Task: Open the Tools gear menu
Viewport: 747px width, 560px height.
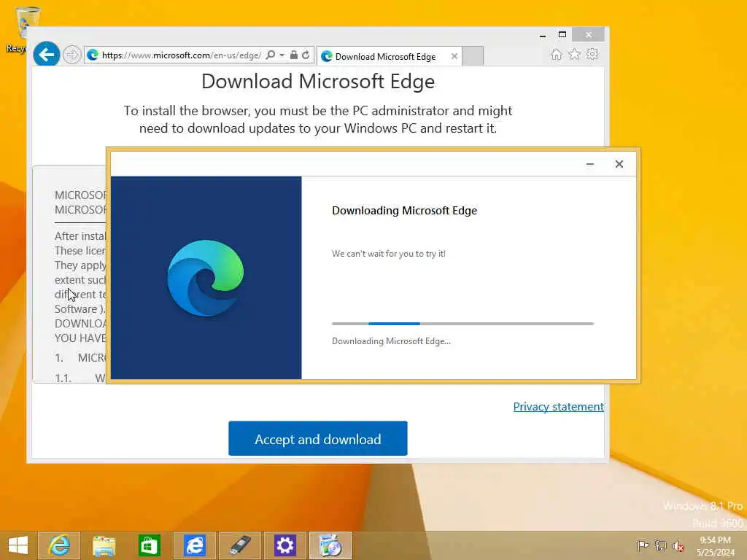Action: [x=592, y=54]
